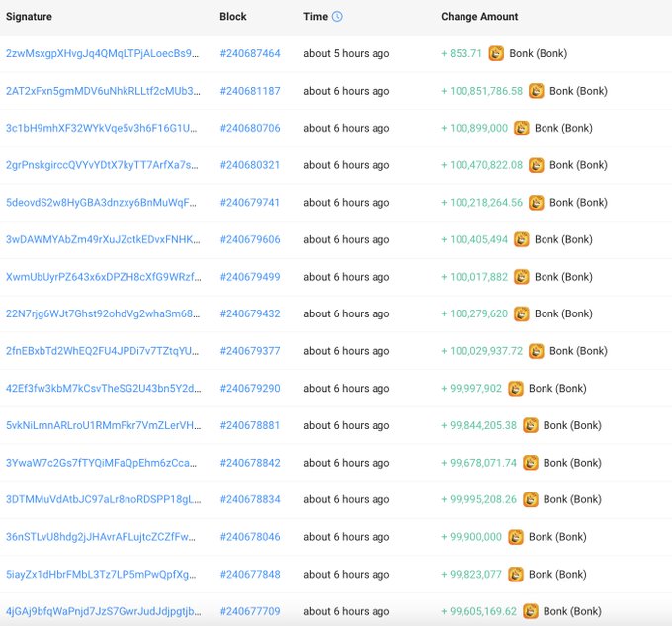Image resolution: width=672 pixels, height=626 pixels.
Task: Click the Bonk icon next to +100,218,264.56
Action: pos(537,203)
